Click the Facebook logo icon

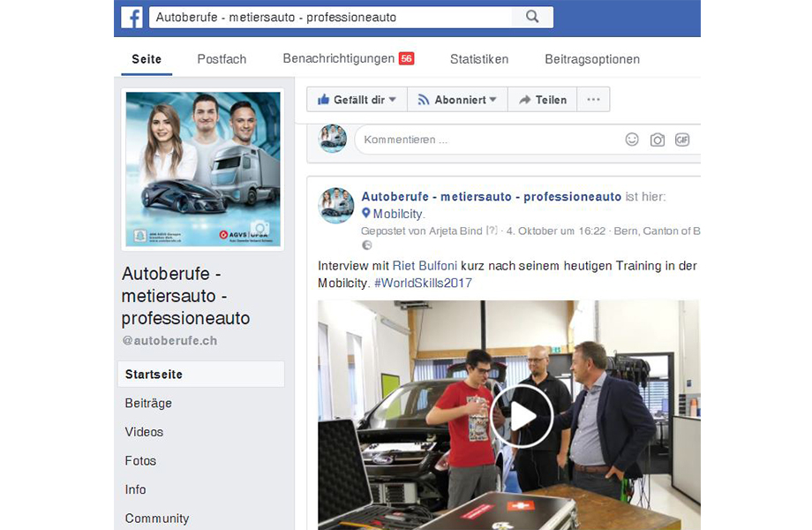(132, 18)
